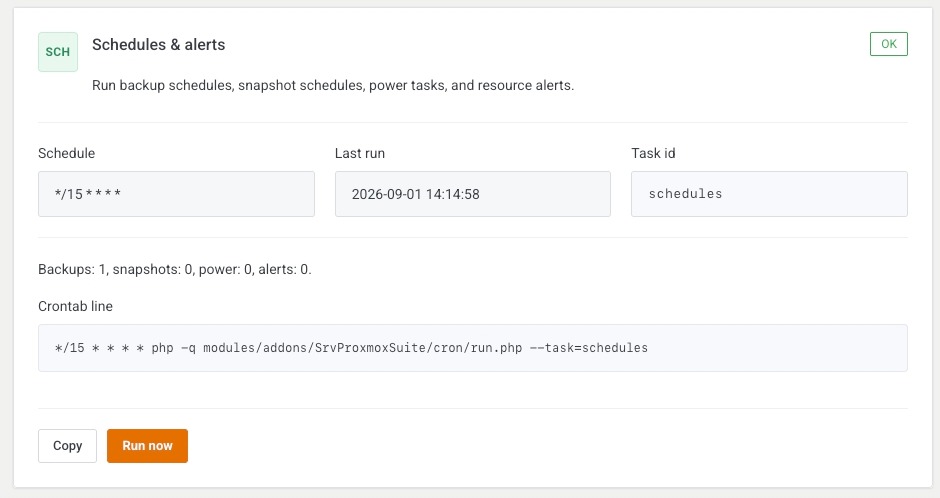Run the schedules task with Run now

click(x=147, y=445)
